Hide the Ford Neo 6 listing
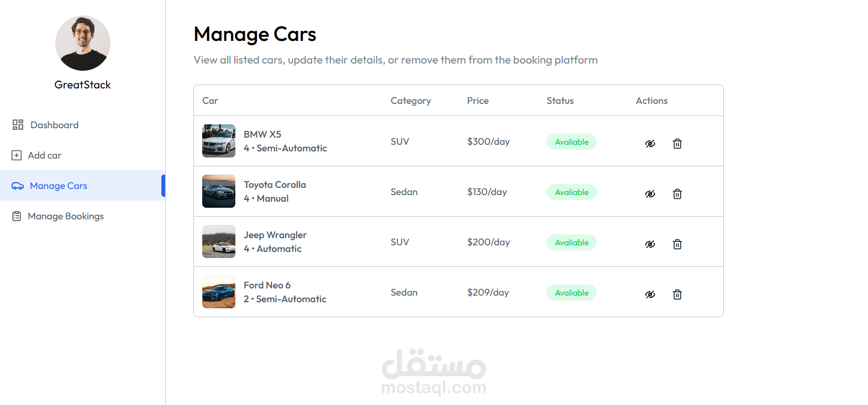 coord(650,294)
